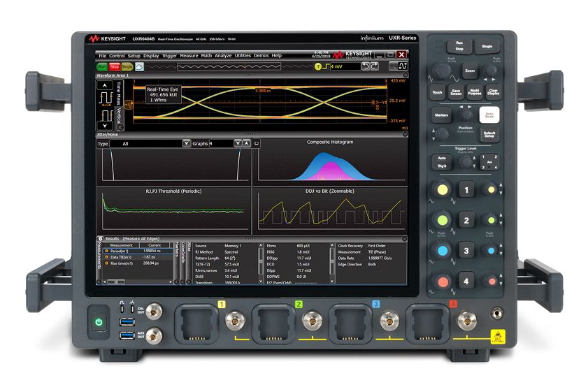Click the green channel 2 scale knob

pyautogui.click(x=442, y=220)
